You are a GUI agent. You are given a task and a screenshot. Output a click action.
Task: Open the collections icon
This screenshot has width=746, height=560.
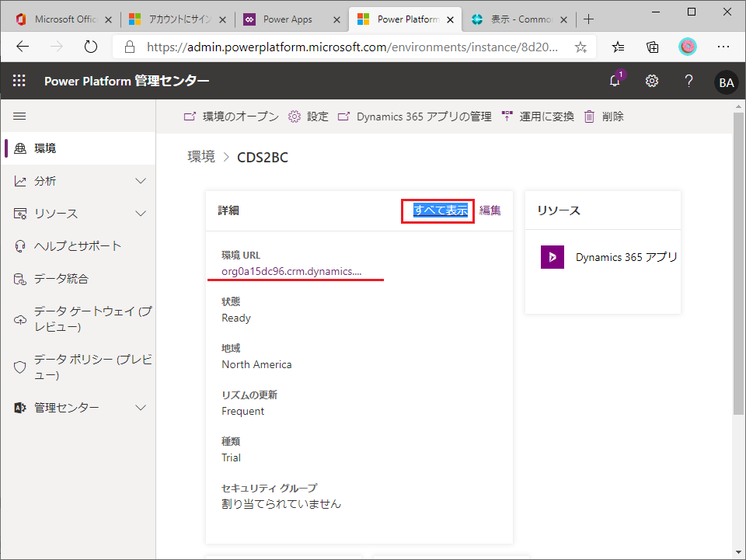(652, 47)
